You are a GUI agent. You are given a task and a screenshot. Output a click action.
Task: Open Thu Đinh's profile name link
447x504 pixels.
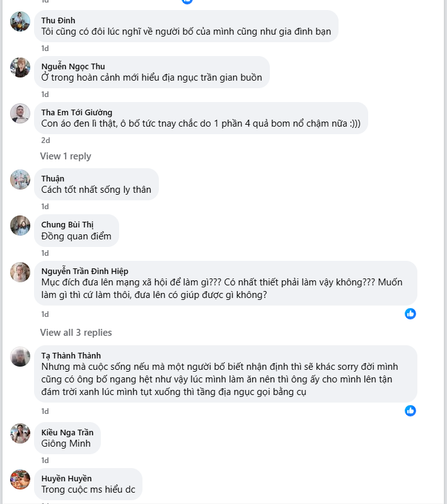[x=58, y=20]
